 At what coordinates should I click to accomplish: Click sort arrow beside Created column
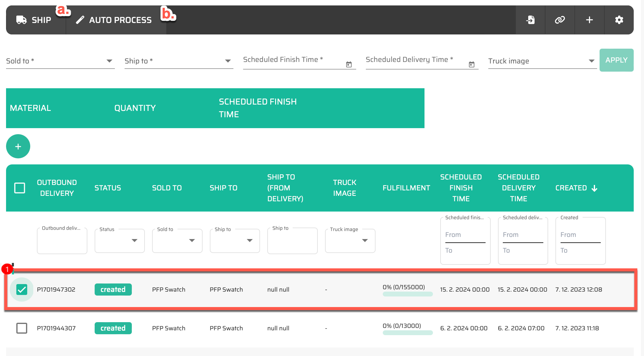click(x=594, y=188)
